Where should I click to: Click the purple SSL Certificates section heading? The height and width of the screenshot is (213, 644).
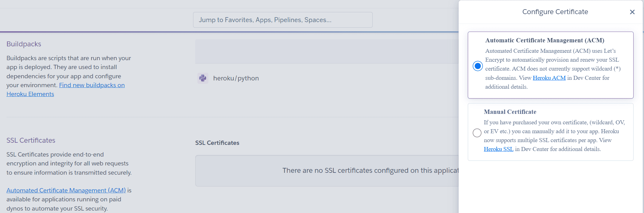pyautogui.click(x=31, y=140)
